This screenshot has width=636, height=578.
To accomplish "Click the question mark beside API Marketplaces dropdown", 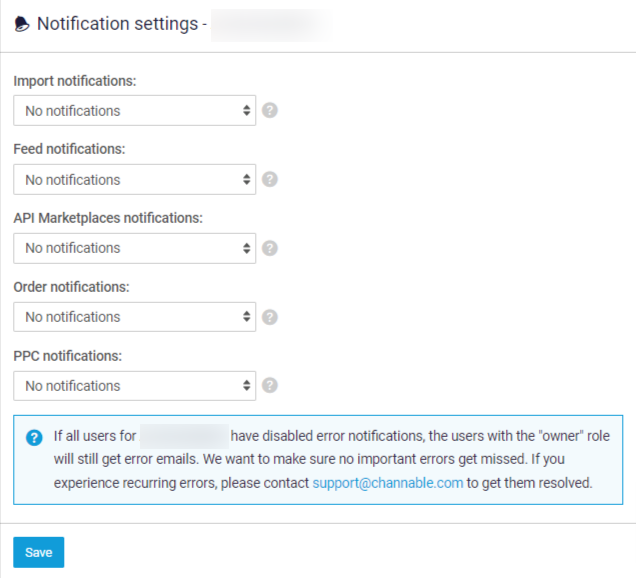I will click(269, 248).
